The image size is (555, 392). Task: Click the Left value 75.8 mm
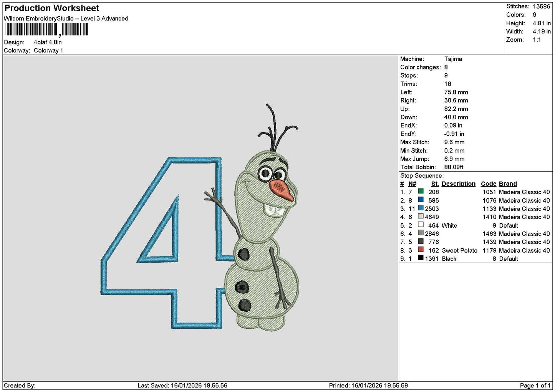tap(456, 92)
